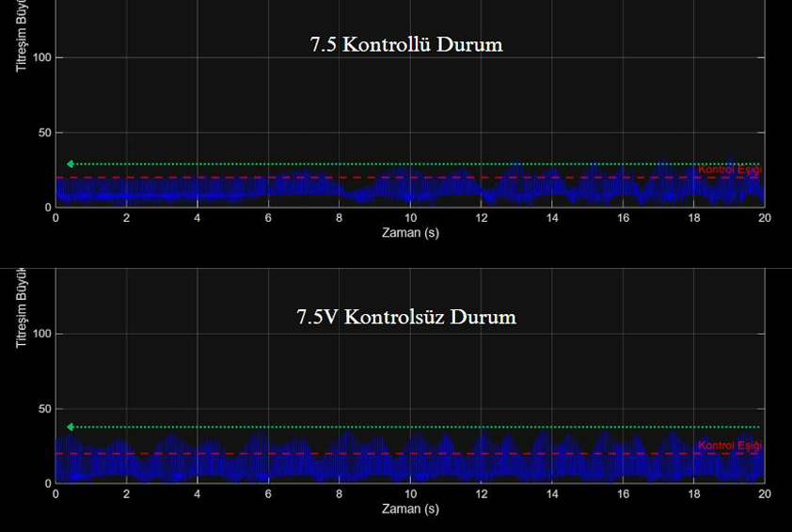792x532 pixels.
Task: Click the "20" x-axis tick in bottom plot
Action: pyautogui.click(x=764, y=494)
